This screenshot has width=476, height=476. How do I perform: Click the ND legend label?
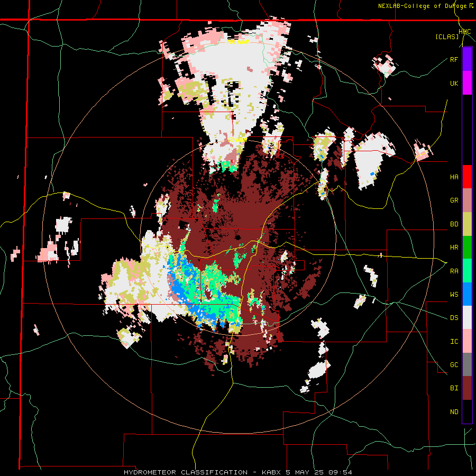[454, 412]
